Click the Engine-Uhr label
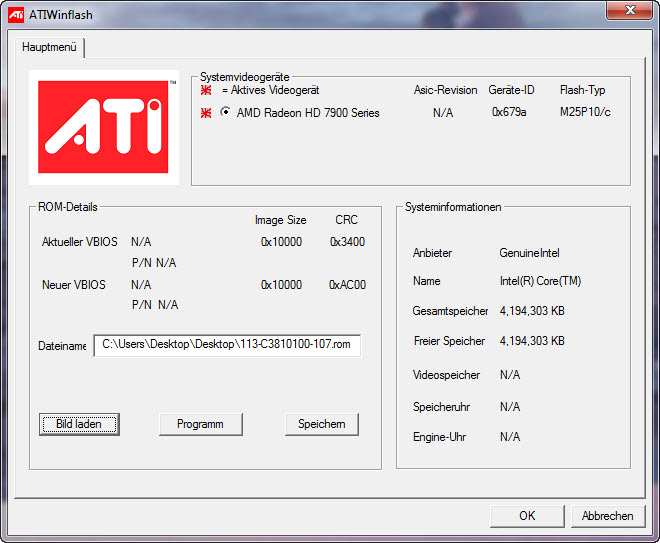Image resolution: width=660 pixels, height=543 pixels. point(439,437)
